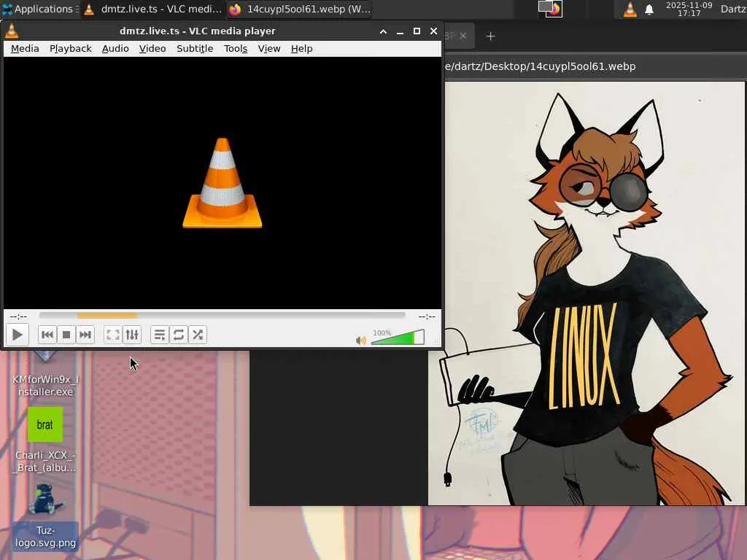747x560 pixels.
Task: Click the Tuz-logo.svg.png file name
Action: point(45,537)
